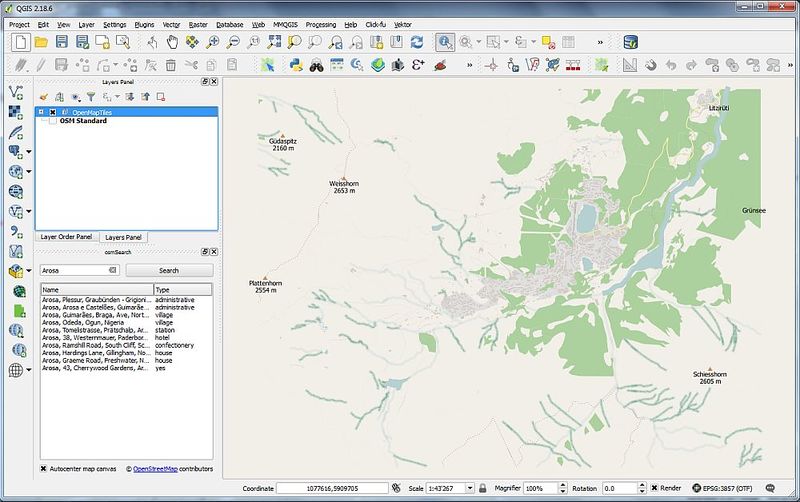Toggle visibility of the OpenMapTiles layer
The width and height of the screenshot is (800, 502).
[x=53, y=112]
